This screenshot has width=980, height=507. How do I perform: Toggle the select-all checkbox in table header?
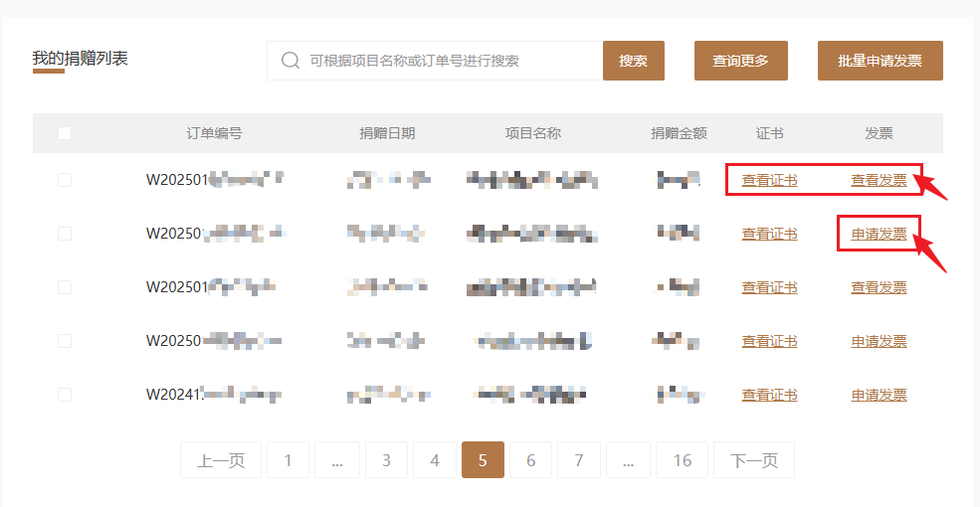point(65,133)
